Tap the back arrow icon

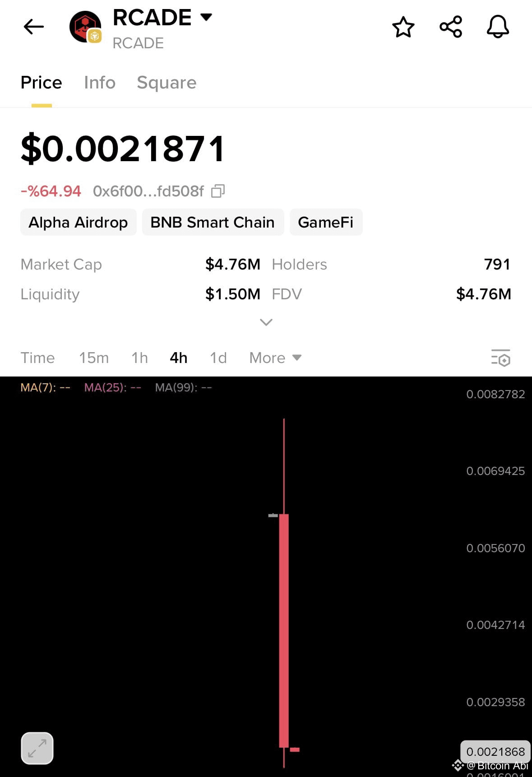coord(34,27)
